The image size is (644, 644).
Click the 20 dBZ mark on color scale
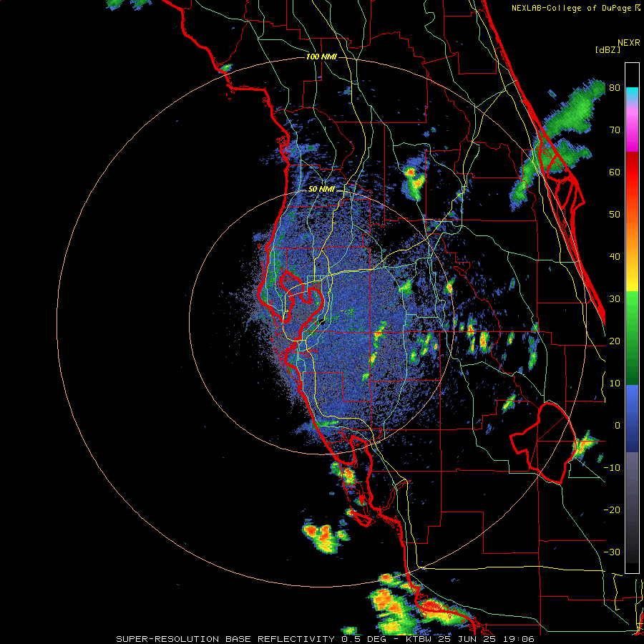[615, 342]
